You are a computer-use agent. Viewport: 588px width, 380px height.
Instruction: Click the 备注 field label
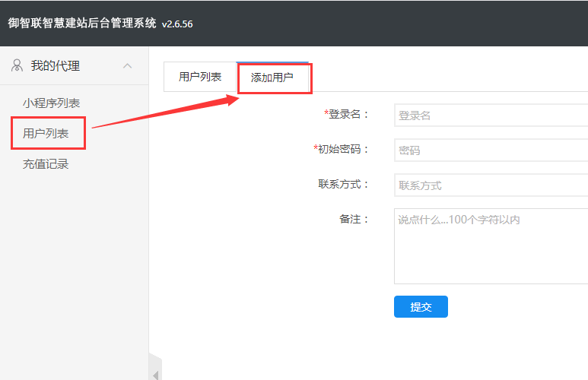coord(354,219)
